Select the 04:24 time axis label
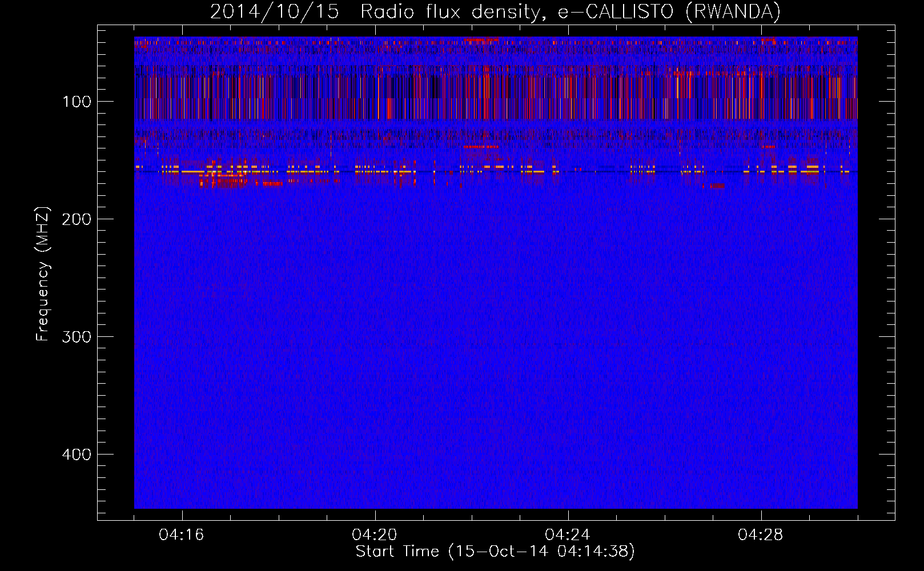Image resolution: width=924 pixels, height=571 pixels. pos(568,535)
